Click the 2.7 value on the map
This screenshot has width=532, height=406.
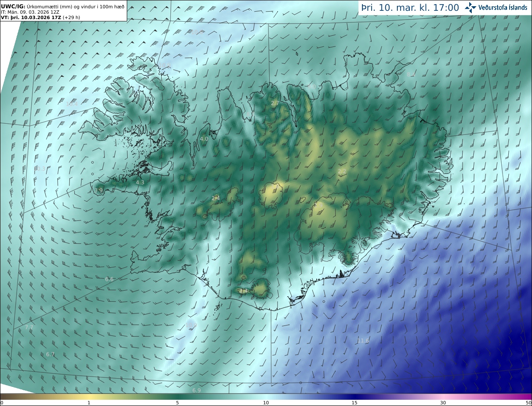tap(275, 103)
